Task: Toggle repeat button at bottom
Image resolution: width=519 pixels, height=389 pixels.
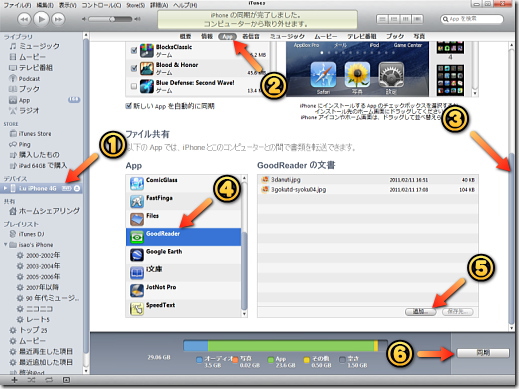Action: point(49,380)
